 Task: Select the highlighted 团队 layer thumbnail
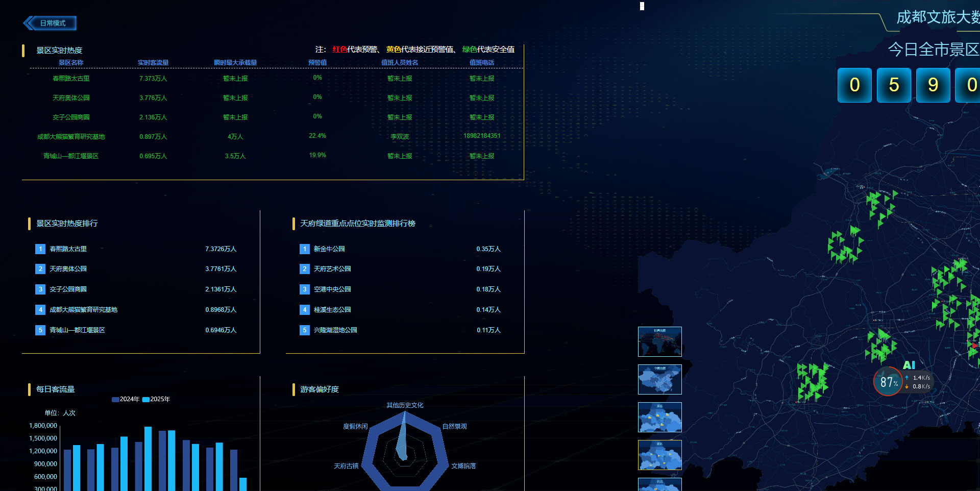pyautogui.click(x=659, y=455)
